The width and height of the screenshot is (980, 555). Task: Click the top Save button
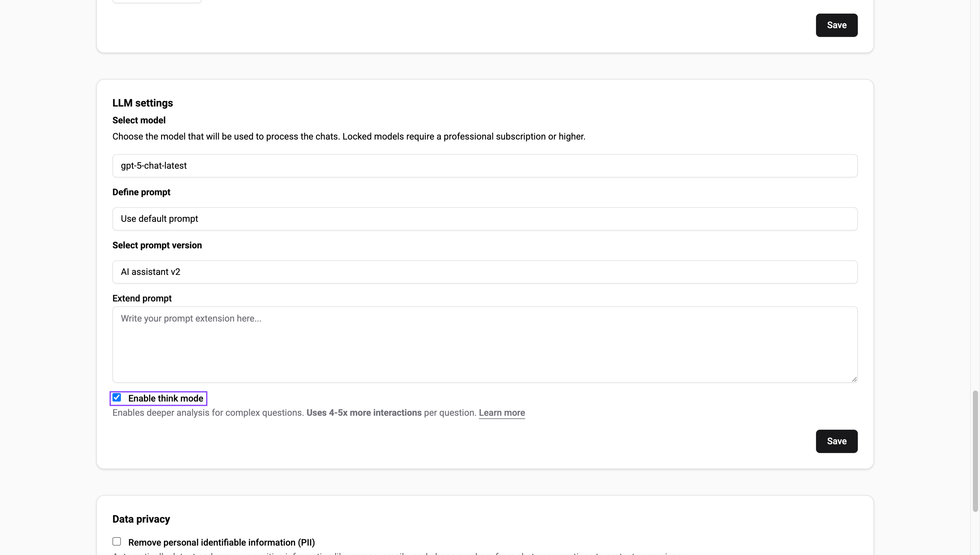836,25
